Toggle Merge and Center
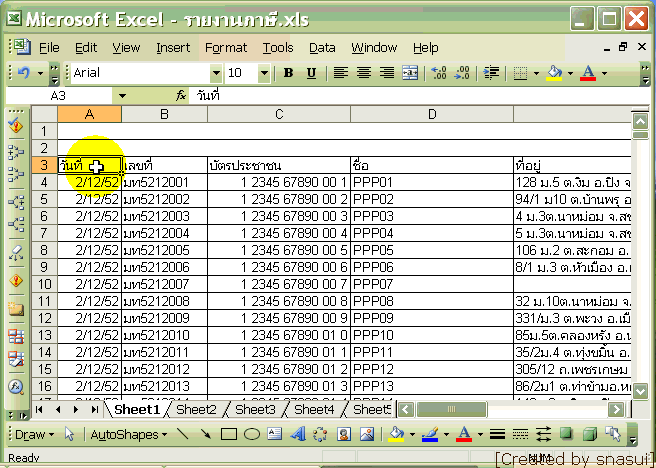 coord(410,73)
